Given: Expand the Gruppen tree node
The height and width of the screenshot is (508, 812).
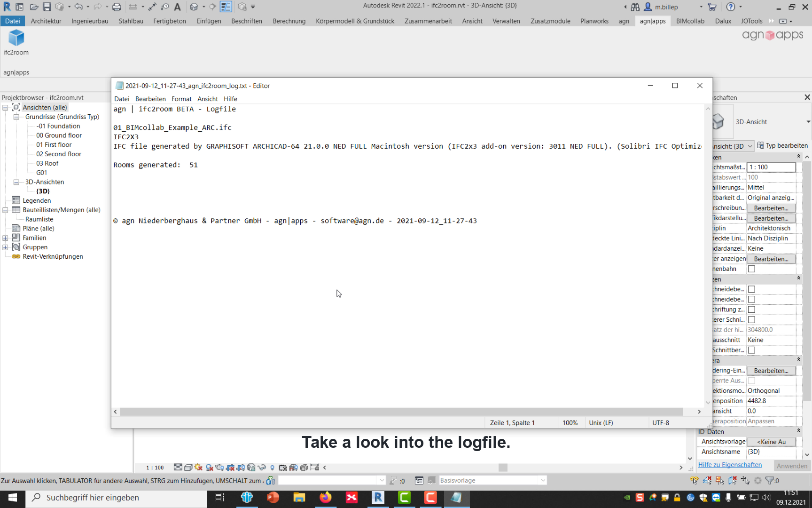Looking at the screenshot, I should [5, 247].
